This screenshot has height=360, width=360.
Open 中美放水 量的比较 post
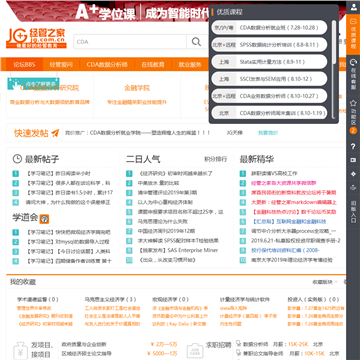click(158, 183)
